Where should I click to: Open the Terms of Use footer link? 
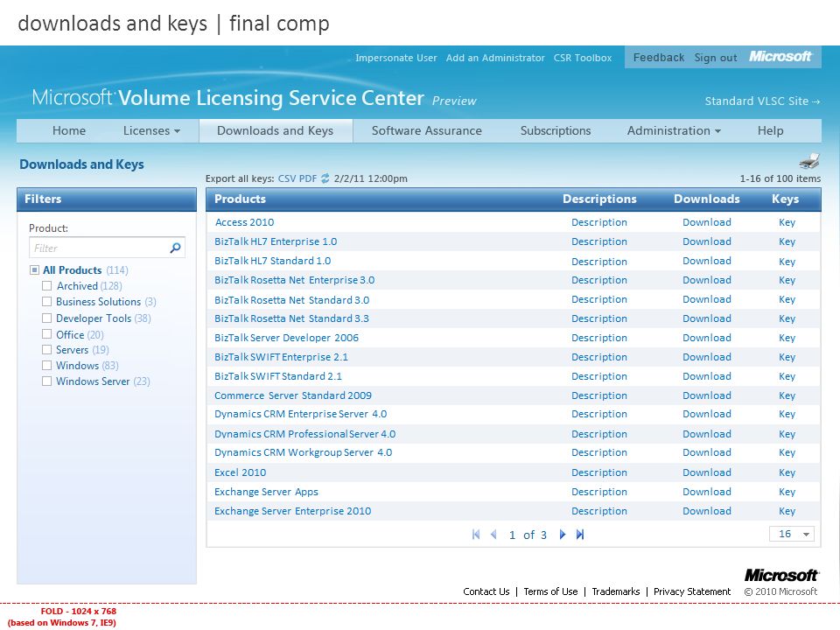coord(550,591)
